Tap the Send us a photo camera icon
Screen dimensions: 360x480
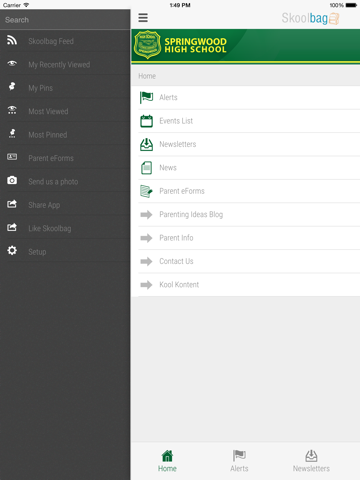pyautogui.click(x=12, y=180)
